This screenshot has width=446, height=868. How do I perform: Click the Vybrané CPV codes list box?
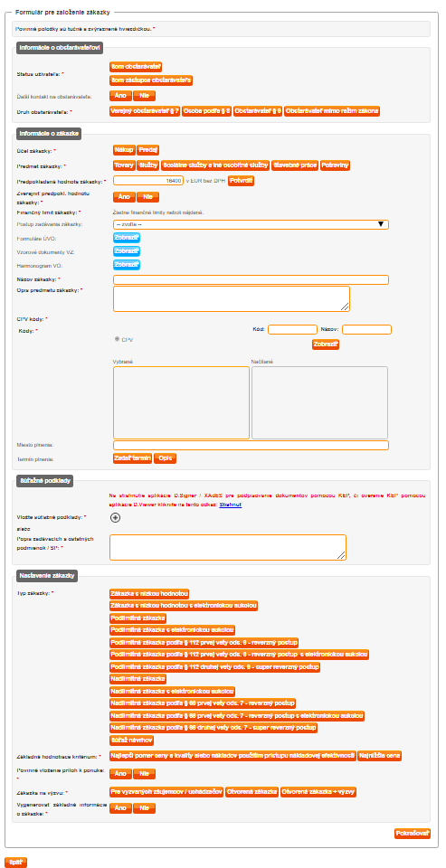click(181, 402)
